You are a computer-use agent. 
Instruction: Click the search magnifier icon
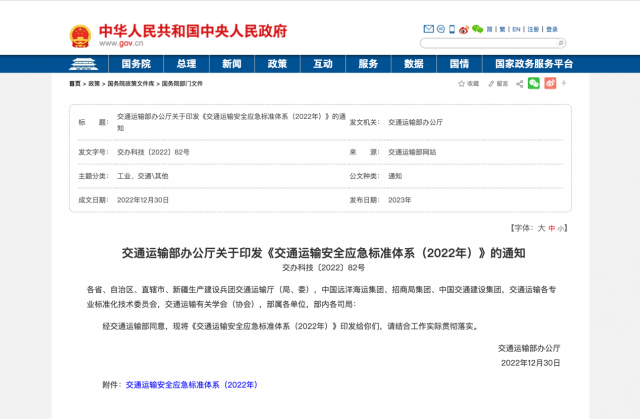coord(561,43)
